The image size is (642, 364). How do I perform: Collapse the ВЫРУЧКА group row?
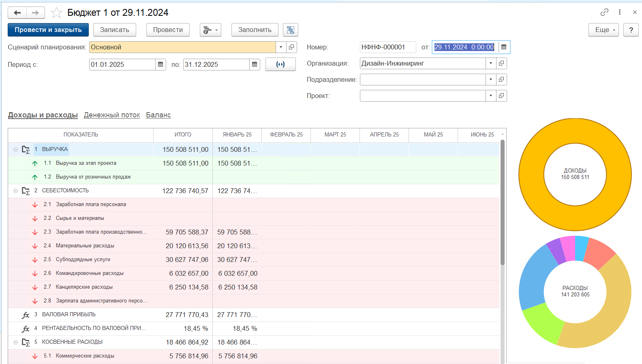[x=15, y=150]
